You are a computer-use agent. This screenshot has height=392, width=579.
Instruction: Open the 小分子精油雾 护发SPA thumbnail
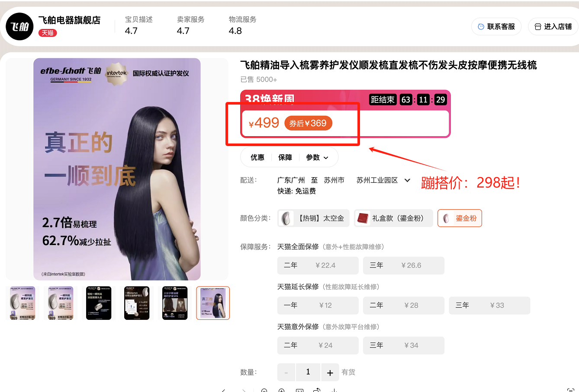(x=175, y=303)
